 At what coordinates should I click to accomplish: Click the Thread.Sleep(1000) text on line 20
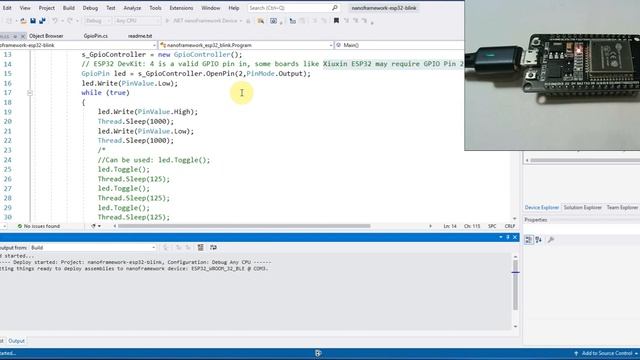click(x=136, y=122)
